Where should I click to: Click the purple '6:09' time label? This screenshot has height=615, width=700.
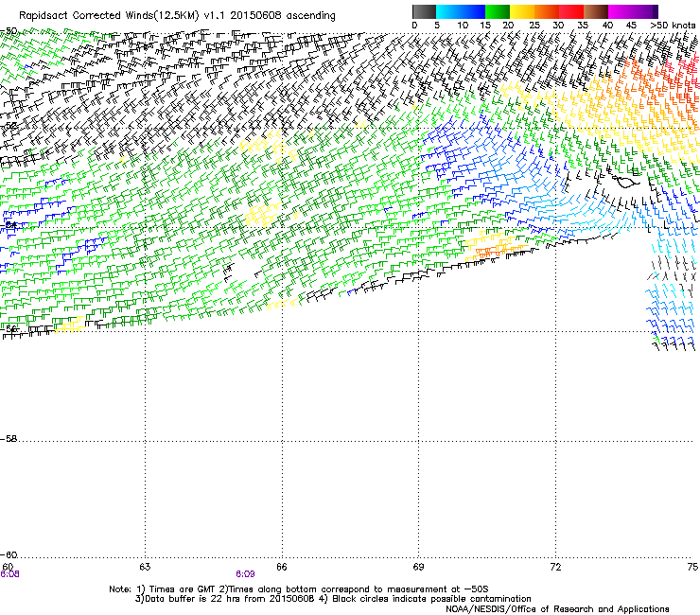(x=246, y=574)
